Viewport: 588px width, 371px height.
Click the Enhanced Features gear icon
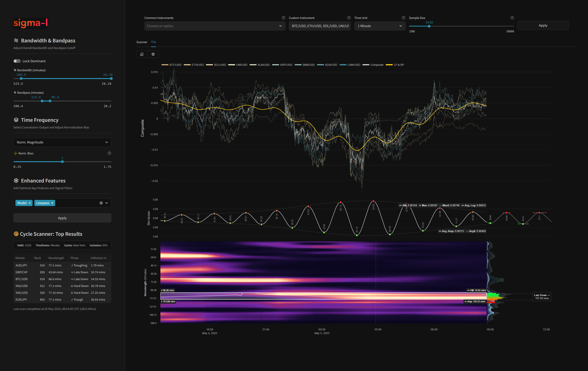[x=16, y=180]
